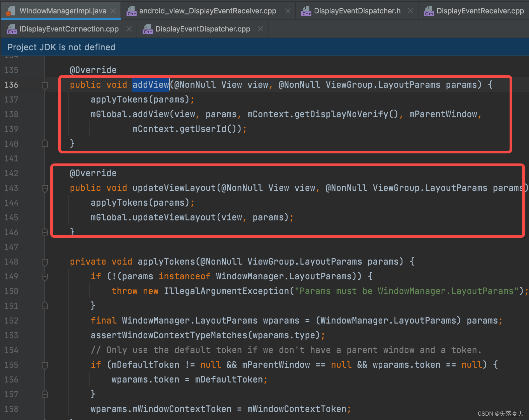
Task: Click the "Params must be WindowManager.LayoutParams" string
Action: pos(406,291)
